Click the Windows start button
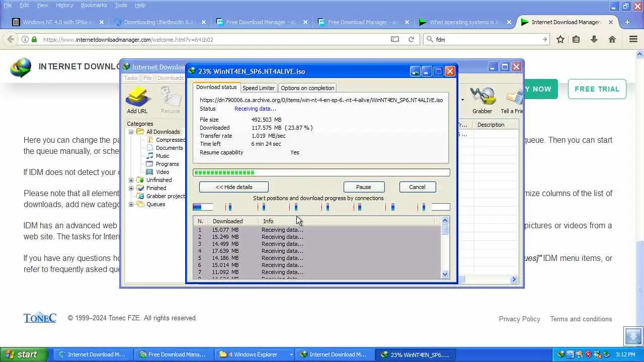Screen dimensions: 644x362 (x=24, y=354)
